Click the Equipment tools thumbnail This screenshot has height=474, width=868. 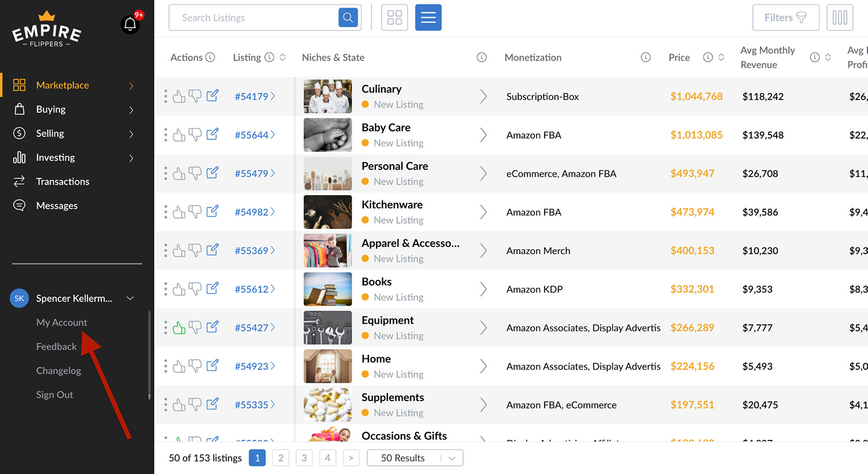(328, 328)
